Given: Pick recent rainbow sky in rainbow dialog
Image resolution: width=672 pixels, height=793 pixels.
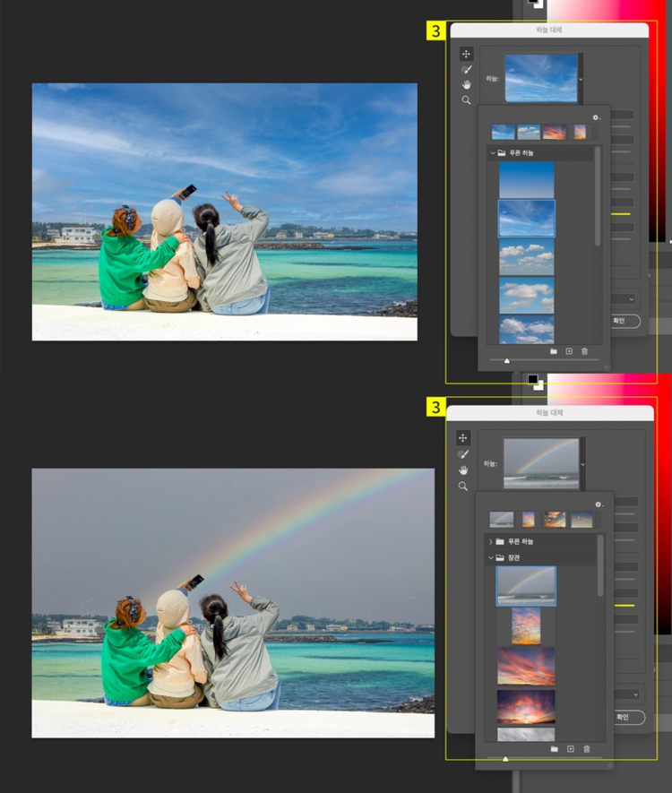Looking at the screenshot, I should click(x=501, y=520).
